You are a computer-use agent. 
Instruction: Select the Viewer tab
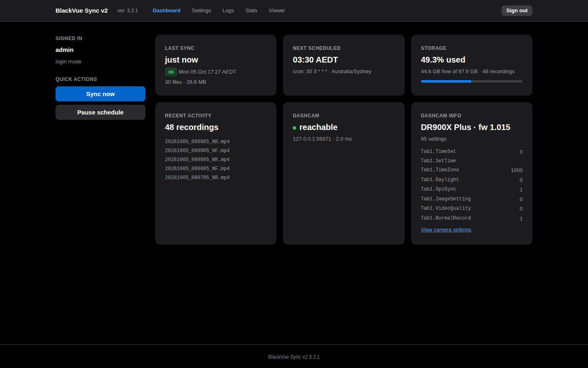pos(277,11)
